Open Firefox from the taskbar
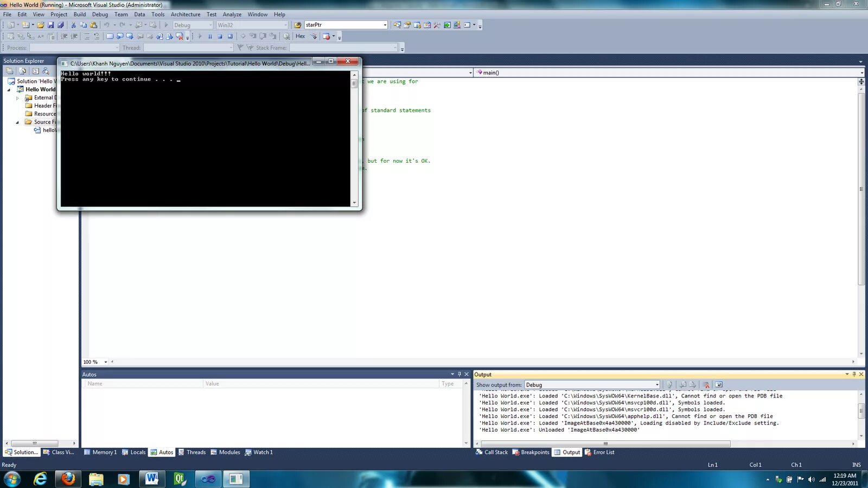The height and width of the screenshot is (488, 868). [x=68, y=479]
